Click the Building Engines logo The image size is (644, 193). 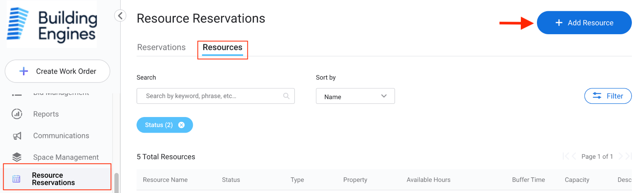(x=52, y=25)
